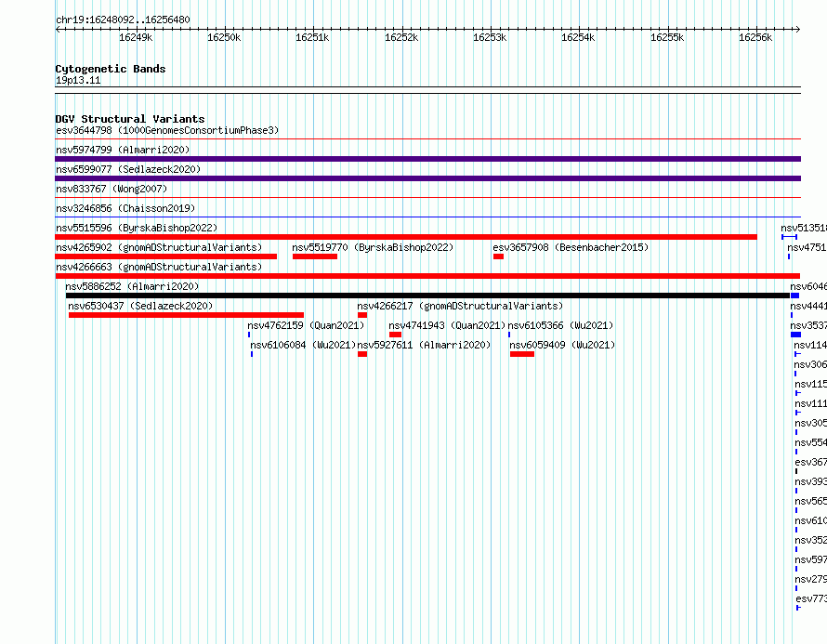Click the full-width red bar under nsv4266663

(x=427, y=276)
